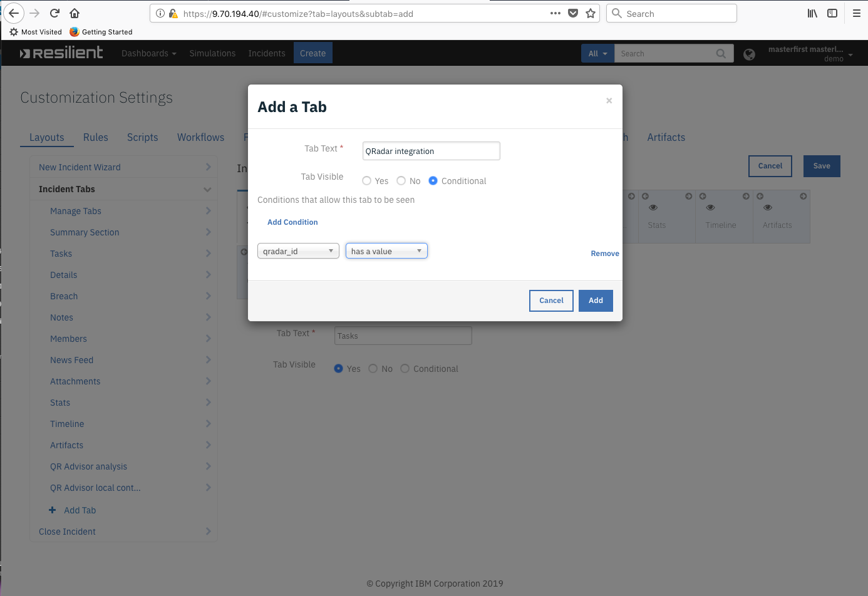The image size is (868, 596).
Task: Open Firefox hamburger menu
Action: [857, 13]
